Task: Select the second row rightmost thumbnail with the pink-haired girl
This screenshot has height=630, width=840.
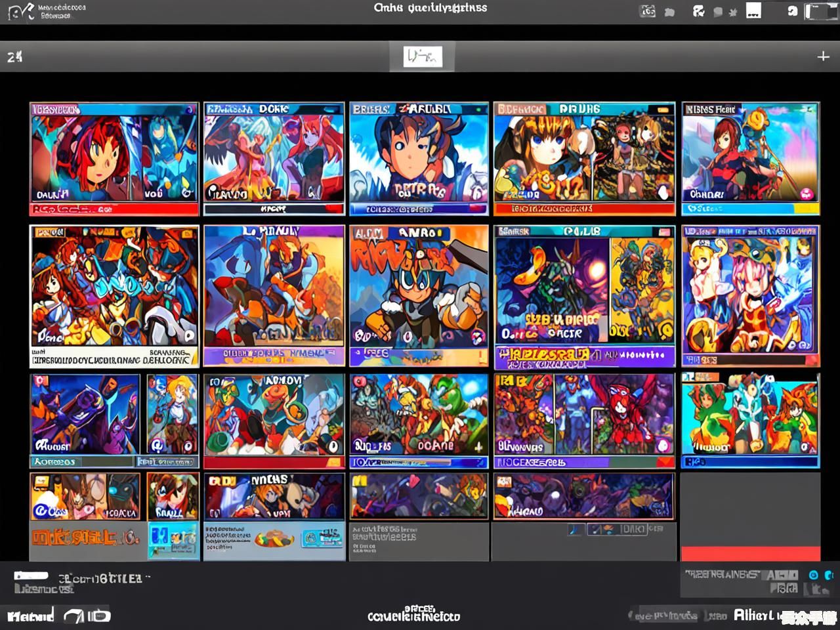Action: (750, 292)
